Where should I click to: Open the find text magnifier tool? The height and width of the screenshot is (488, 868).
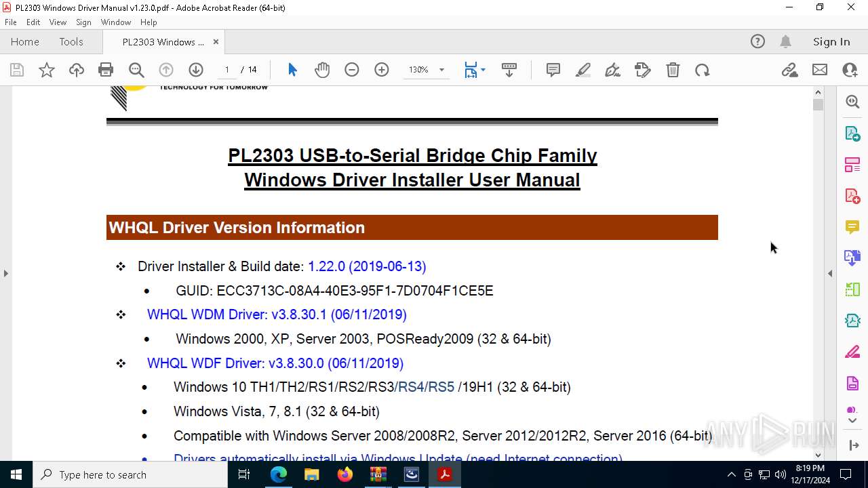click(x=136, y=70)
